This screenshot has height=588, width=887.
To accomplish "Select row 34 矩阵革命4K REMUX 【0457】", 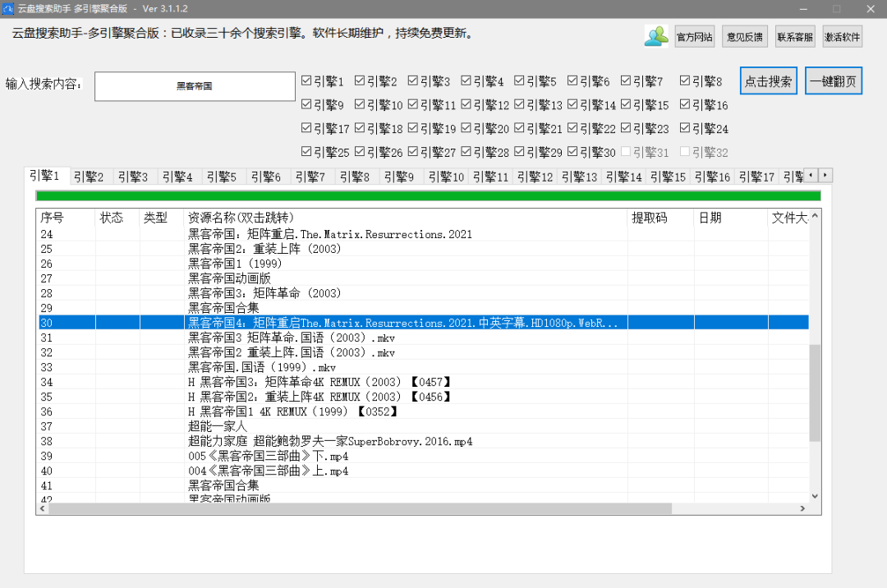I will pos(423,382).
